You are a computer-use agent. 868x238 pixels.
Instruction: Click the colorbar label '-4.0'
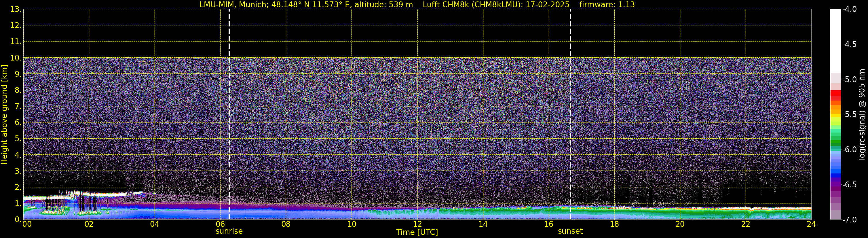tap(850, 10)
